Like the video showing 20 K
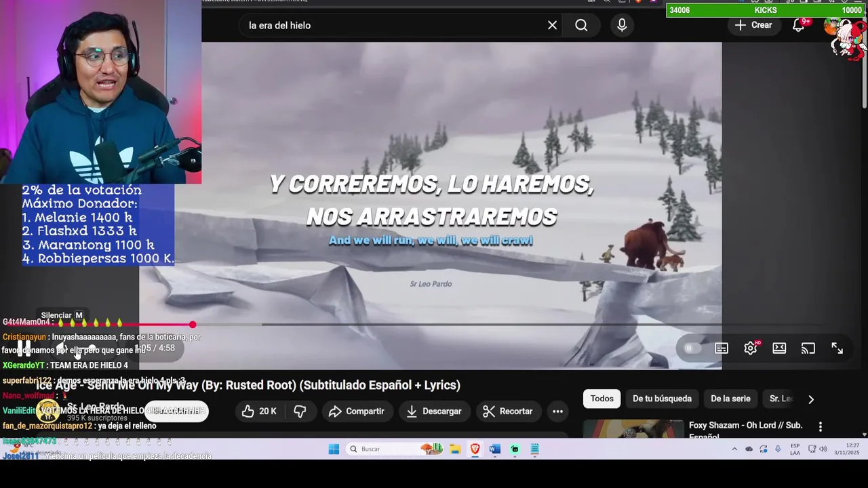Screen dimensions: 868x488 point(258,411)
